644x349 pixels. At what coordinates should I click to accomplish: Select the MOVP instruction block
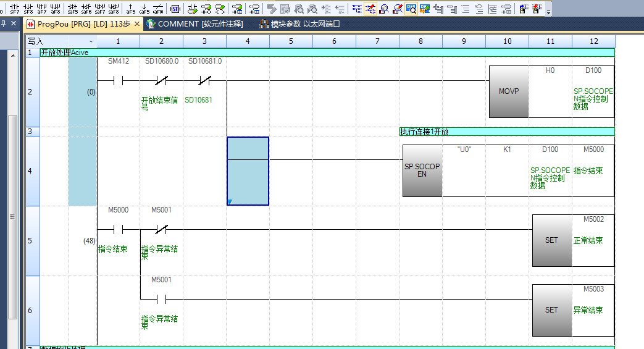click(509, 91)
